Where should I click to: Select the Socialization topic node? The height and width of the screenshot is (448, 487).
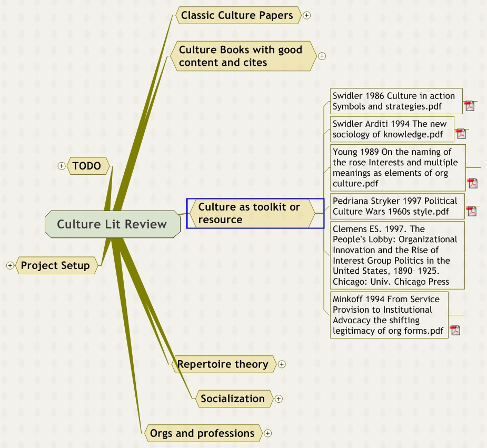point(233,399)
